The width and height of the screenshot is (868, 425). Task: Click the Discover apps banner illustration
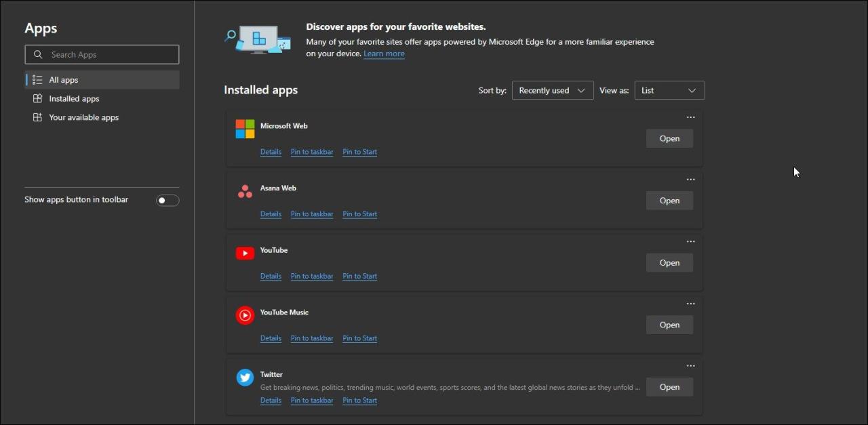[258, 39]
